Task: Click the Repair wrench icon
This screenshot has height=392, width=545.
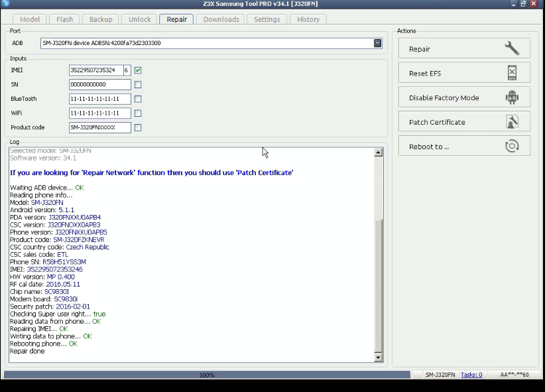Action: pos(512,48)
